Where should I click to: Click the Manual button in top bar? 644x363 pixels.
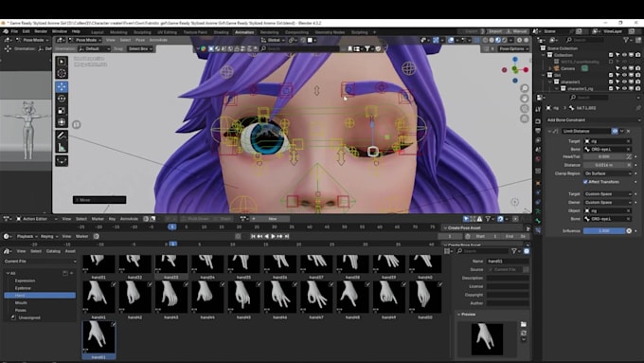[x=517, y=31]
